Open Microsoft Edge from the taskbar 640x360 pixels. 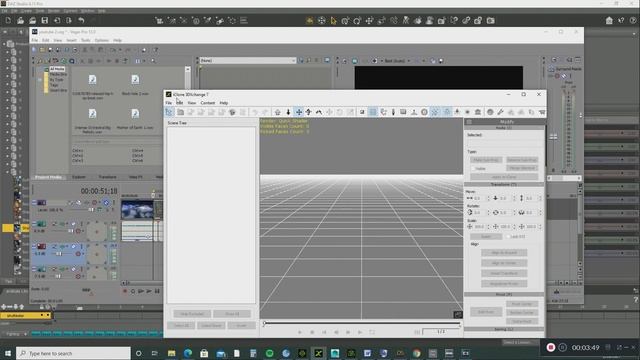pyautogui.click(x=188, y=353)
